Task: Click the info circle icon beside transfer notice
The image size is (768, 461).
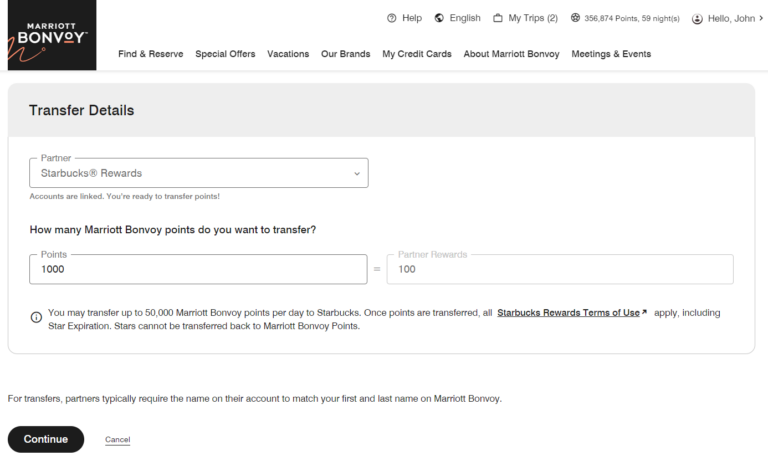Action: click(x=36, y=317)
